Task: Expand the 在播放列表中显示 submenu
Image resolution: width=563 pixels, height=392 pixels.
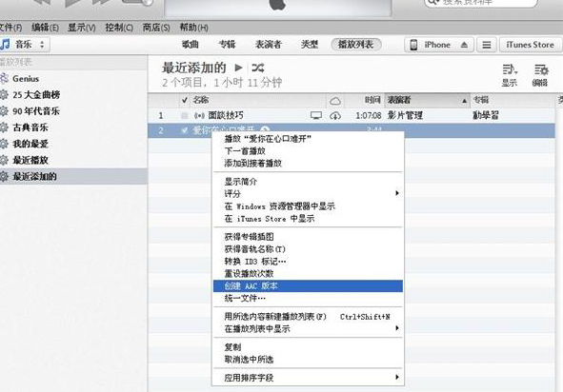Action: click(308, 329)
